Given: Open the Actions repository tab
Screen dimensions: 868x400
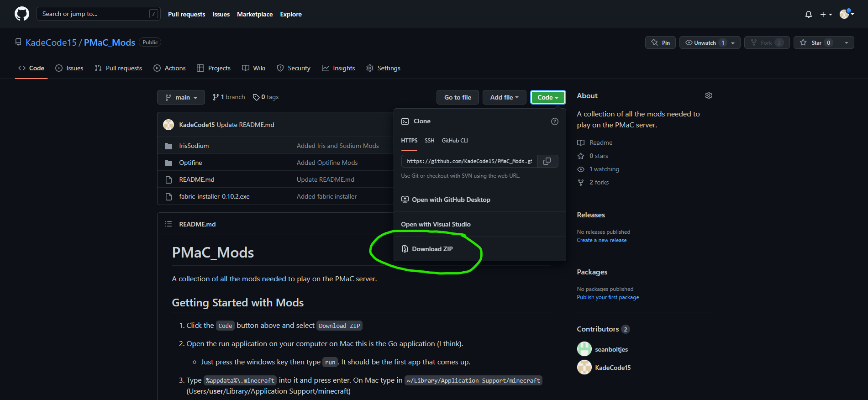Looking at the screenshot, I should click(x=169, y=68).
